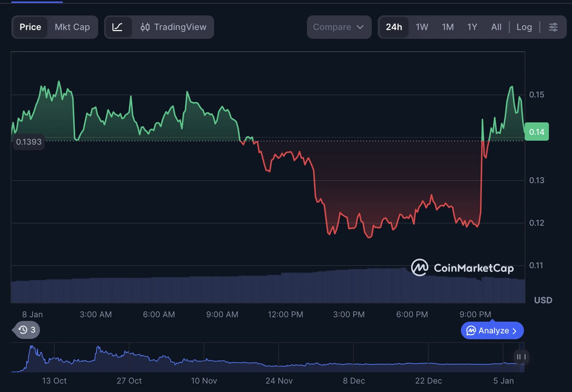Viewport: 572px width, 392px height.
Task: Click the clock icon next to the number 3
Action: [x=21, y=330]
